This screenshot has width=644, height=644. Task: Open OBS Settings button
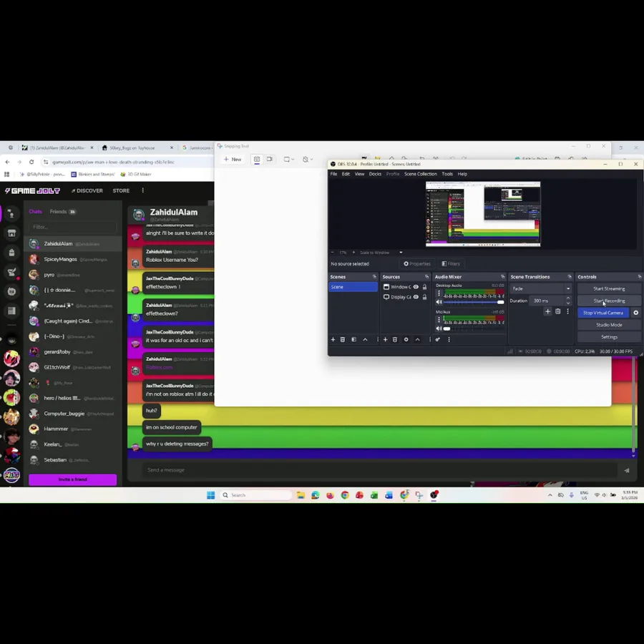(x=609, y=337)
